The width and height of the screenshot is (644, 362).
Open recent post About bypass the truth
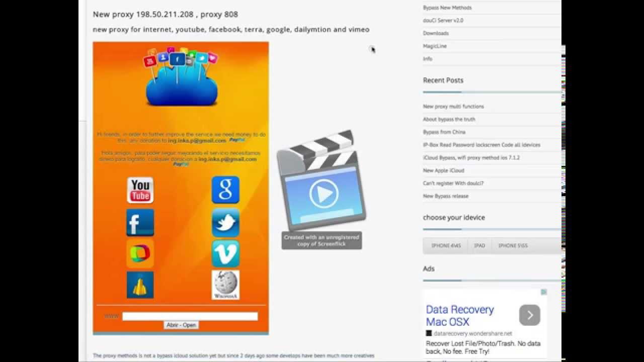coord(449,119)
